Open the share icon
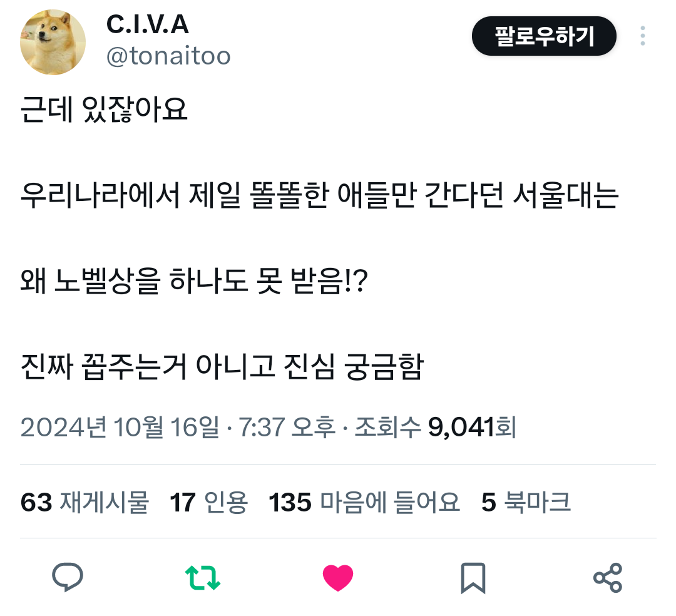Viewport: 676px width, 616px height. pyautogui.click(x=608, y=578)
